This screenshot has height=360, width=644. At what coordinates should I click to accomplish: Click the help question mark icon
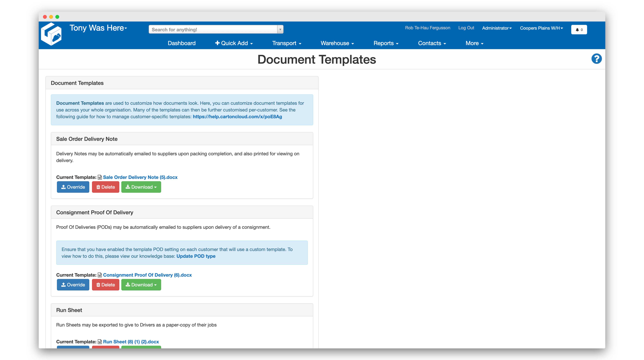coord(597,58)
